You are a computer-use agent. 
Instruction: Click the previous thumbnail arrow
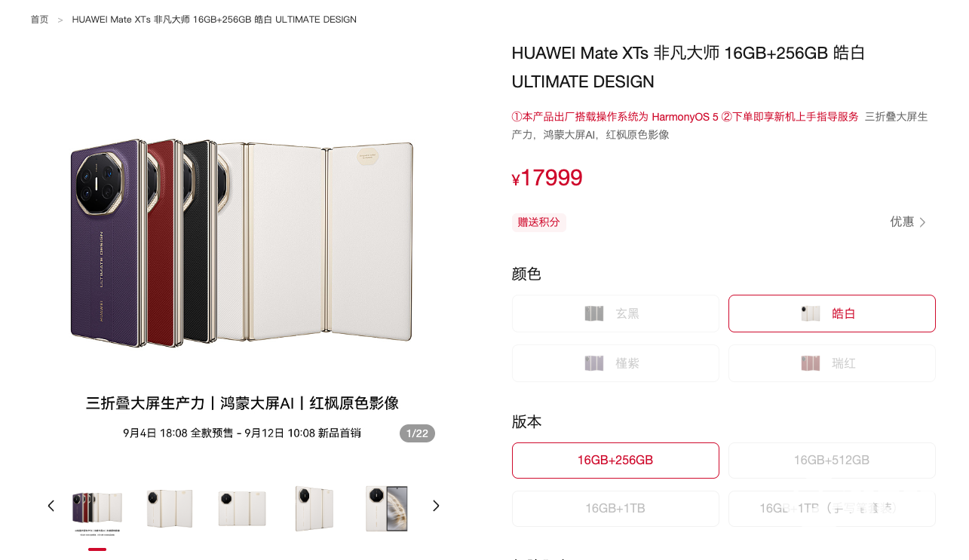click(51, 506)
